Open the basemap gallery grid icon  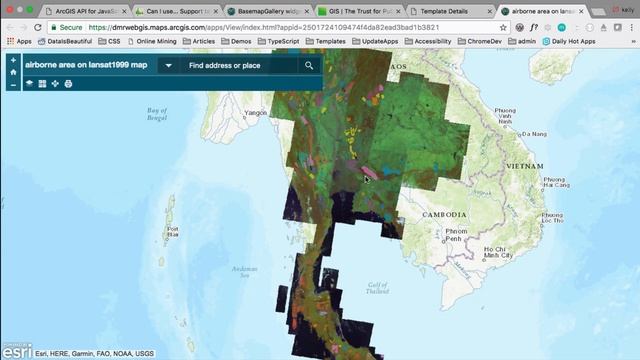[x=42, y=84]
